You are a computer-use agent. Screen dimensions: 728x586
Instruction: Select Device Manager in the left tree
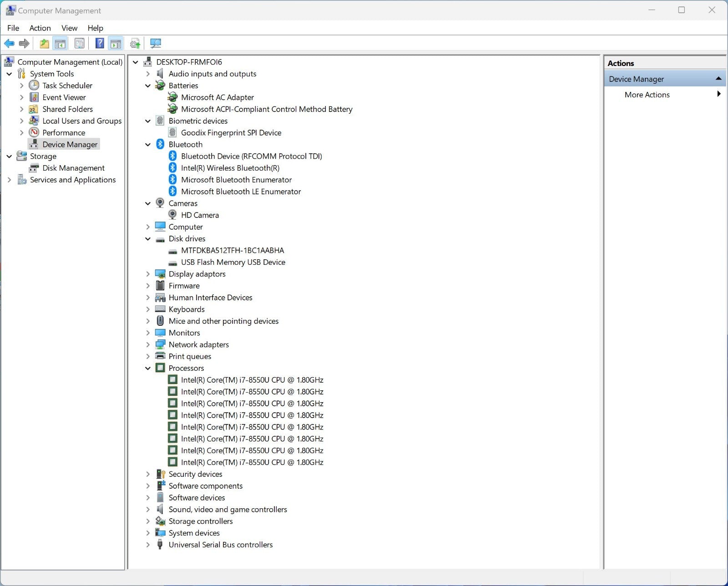[70, 144]
